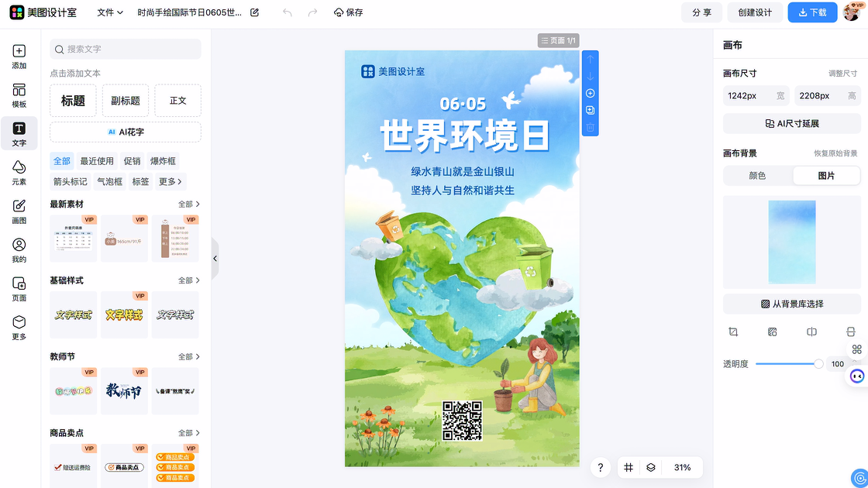
Task: Expand the 更多 text category filter
Action: pos(170,181)
